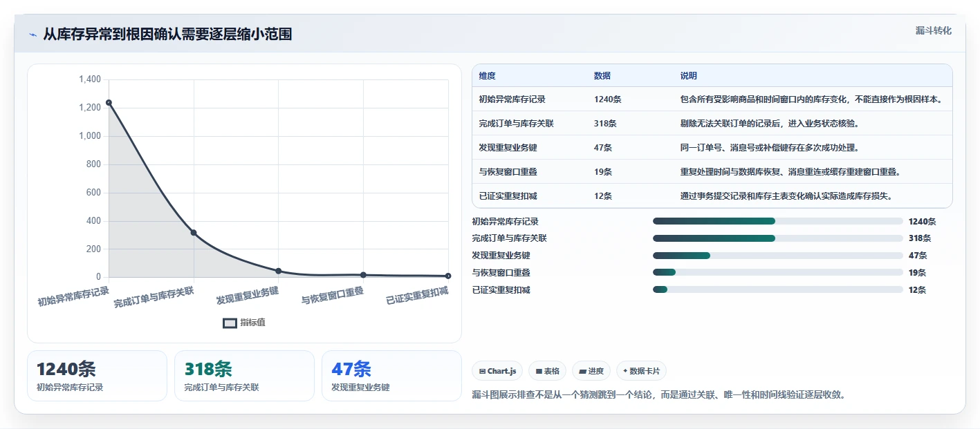This screenshot has height=429, width=980.
Task: Click the chart data point at 已证实重复扣减
Action: (448, 276)
